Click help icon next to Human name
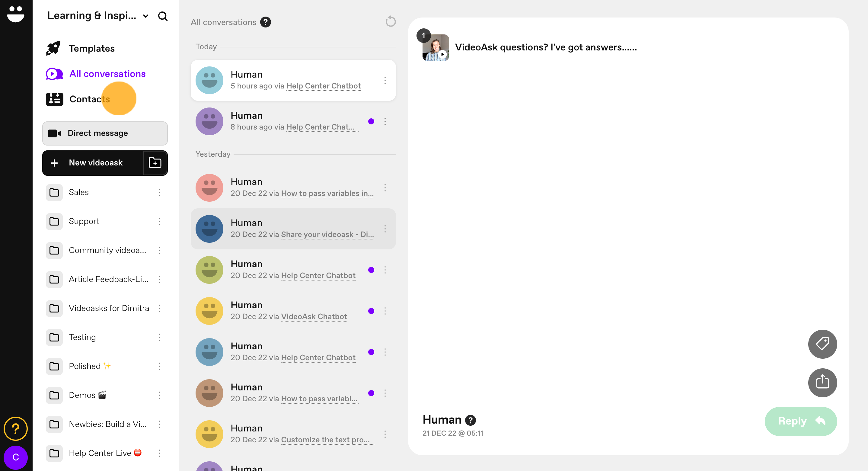 click(x=471, y=420)
